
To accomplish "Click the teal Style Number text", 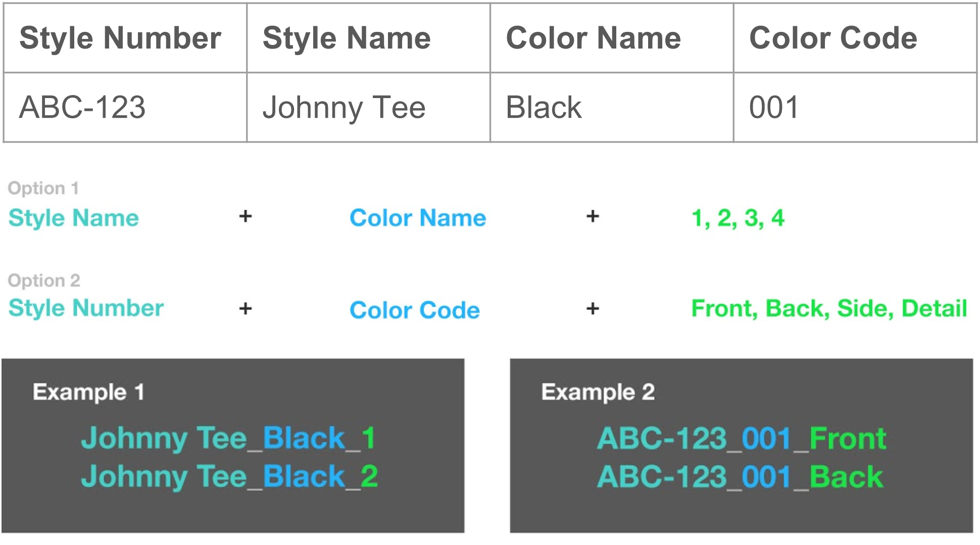I will [x=86, y=308].
